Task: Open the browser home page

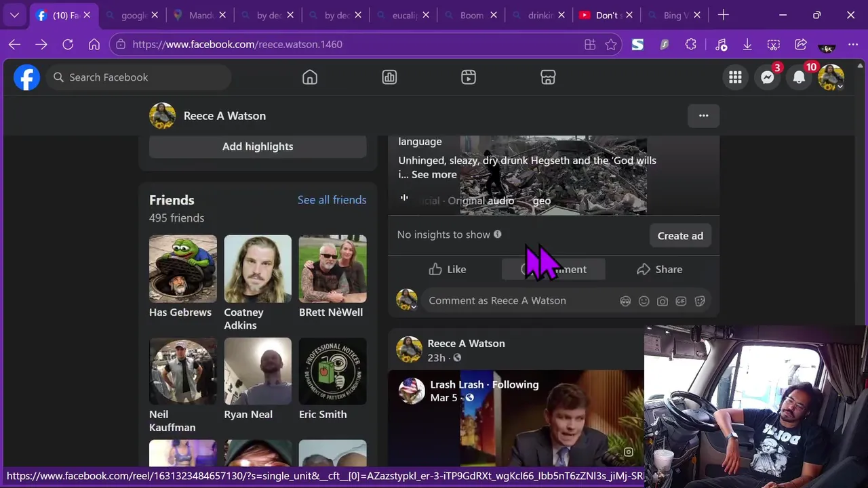Action: point(94,45)
